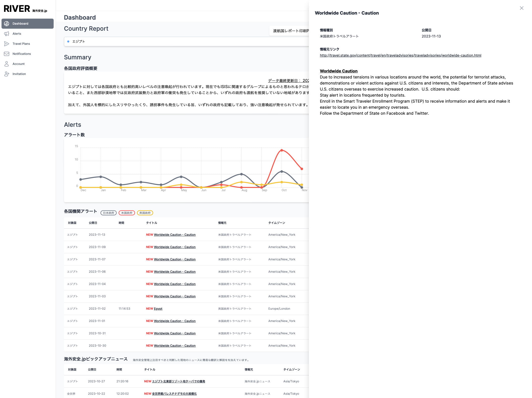Click the Dashboard gauge icon in sidebar

click(x=7, y=24)
